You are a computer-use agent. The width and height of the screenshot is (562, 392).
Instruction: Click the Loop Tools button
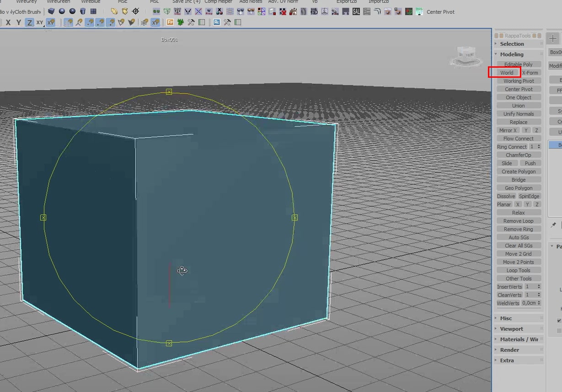coord(519,270)
